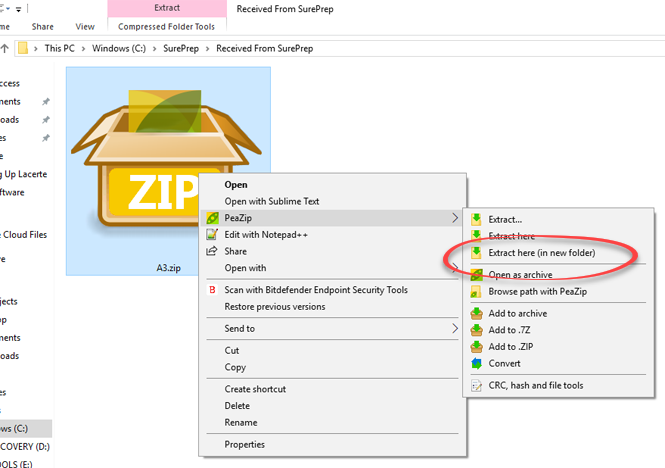Scan with Bitdefender Endpoint Security Tools
The image size is (665, 468).
pos(332,290)
